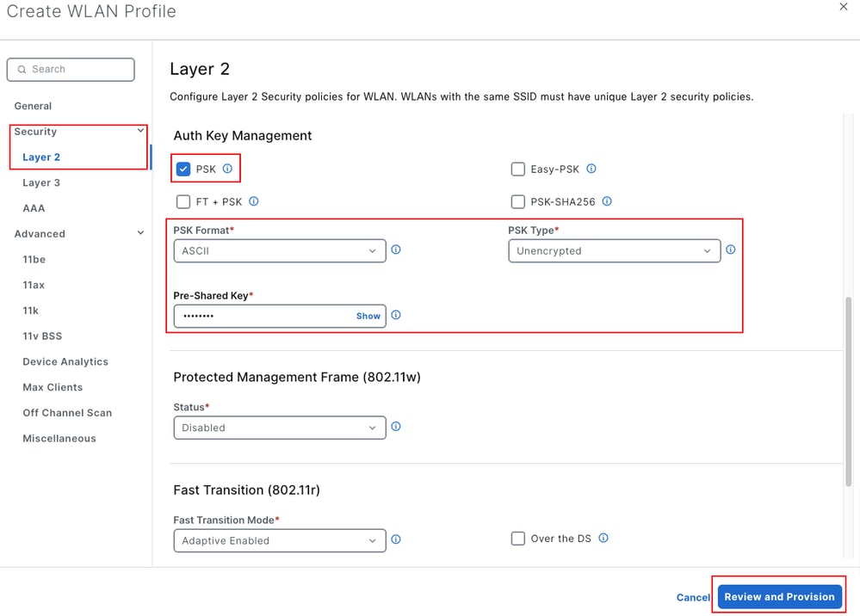This screenshot has height=616, width=860.
Task: Open Off Channel Scan settings
Action: 67,413
